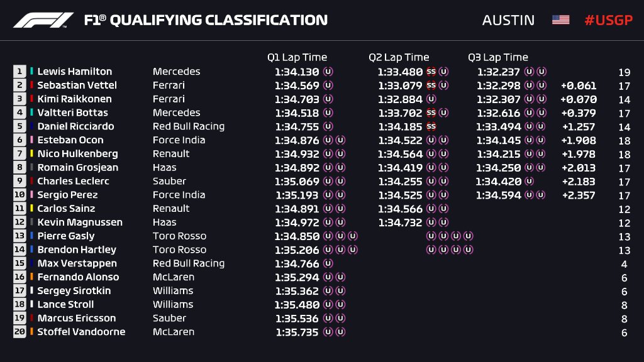The width and height of the screenshot is (644, 362).
Task: Select the Q2 Lap Time column header
Action: tap(399, 57)
